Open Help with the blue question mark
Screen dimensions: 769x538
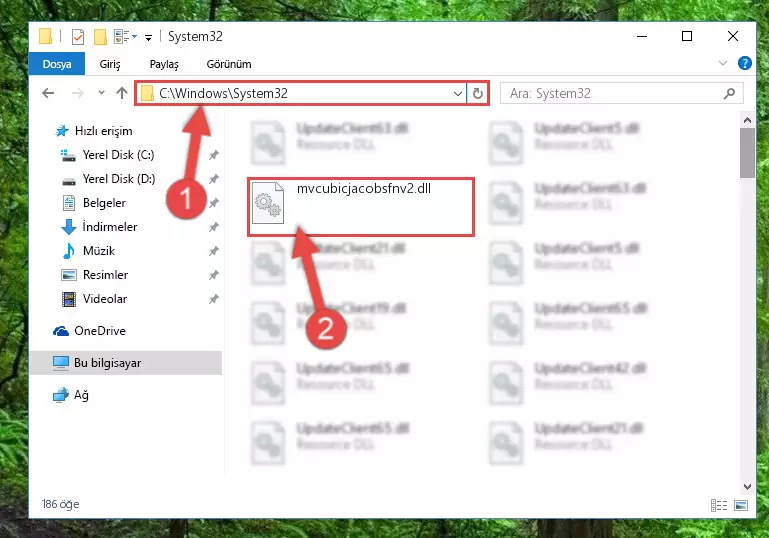[744, 63]
